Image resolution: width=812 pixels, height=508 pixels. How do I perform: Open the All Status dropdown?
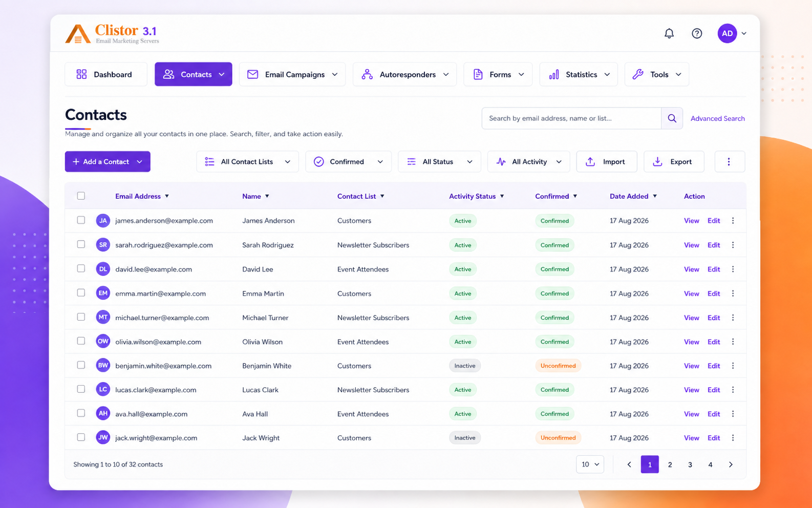tap(439, 162)
